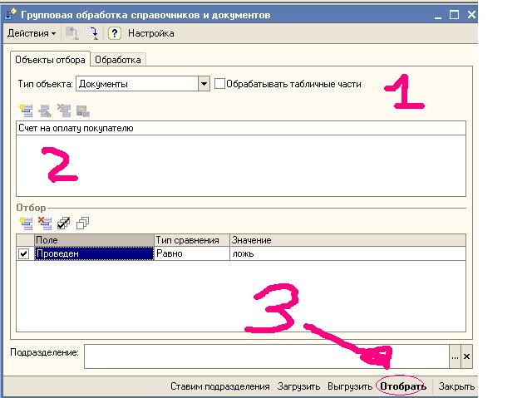The width and height of the screenshot is (532, 398).
Task: Expand the Тип объекта dropdown arrow
Action: pos(204,84)
